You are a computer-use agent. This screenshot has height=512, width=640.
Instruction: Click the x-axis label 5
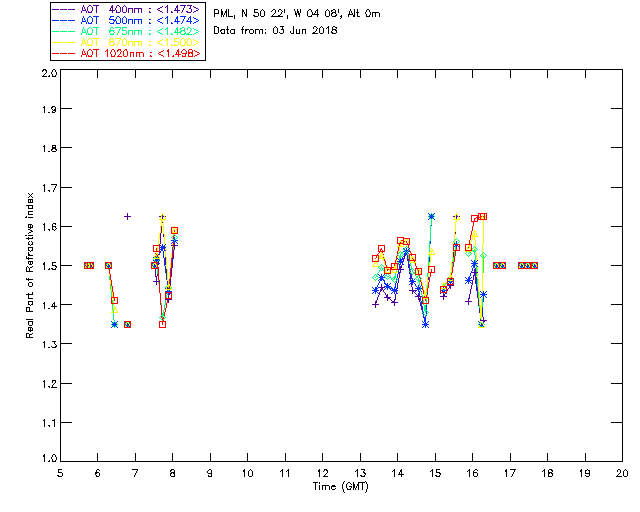60,473
